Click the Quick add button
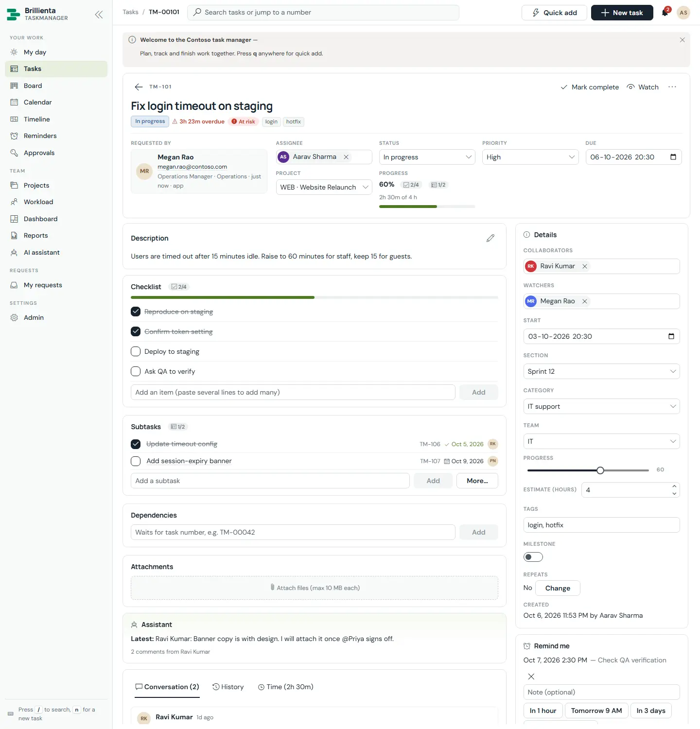Viewport: 700px width, 729px height. 554,13
